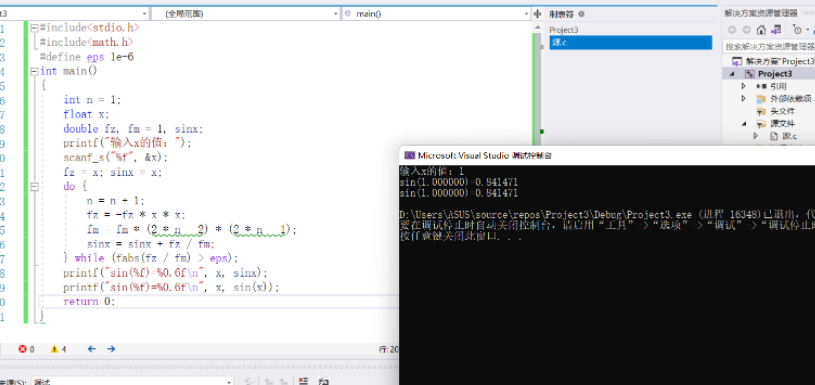Collapse the do-while loop block
Image resolution: width=815 pixels, height=385 pixels.
coord(34,187)
